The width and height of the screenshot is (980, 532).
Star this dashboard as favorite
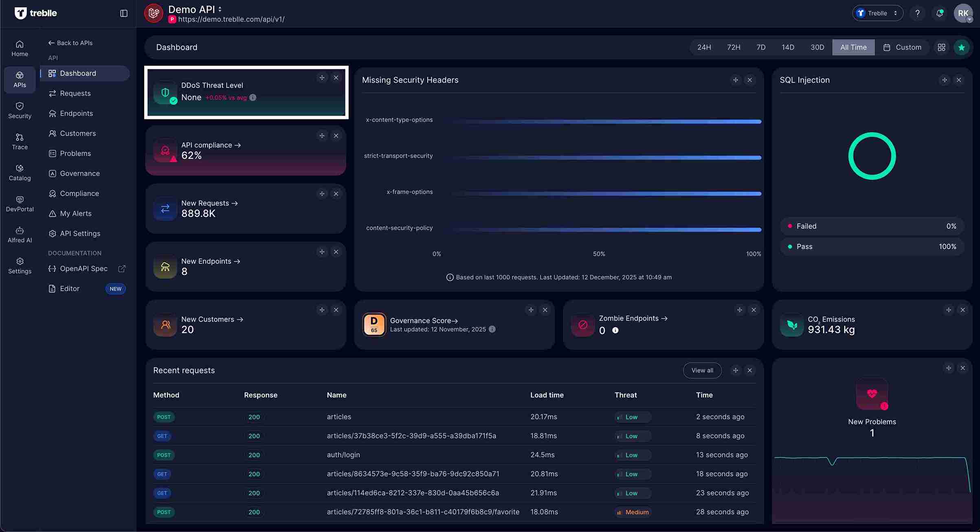(x=962, y=47)
